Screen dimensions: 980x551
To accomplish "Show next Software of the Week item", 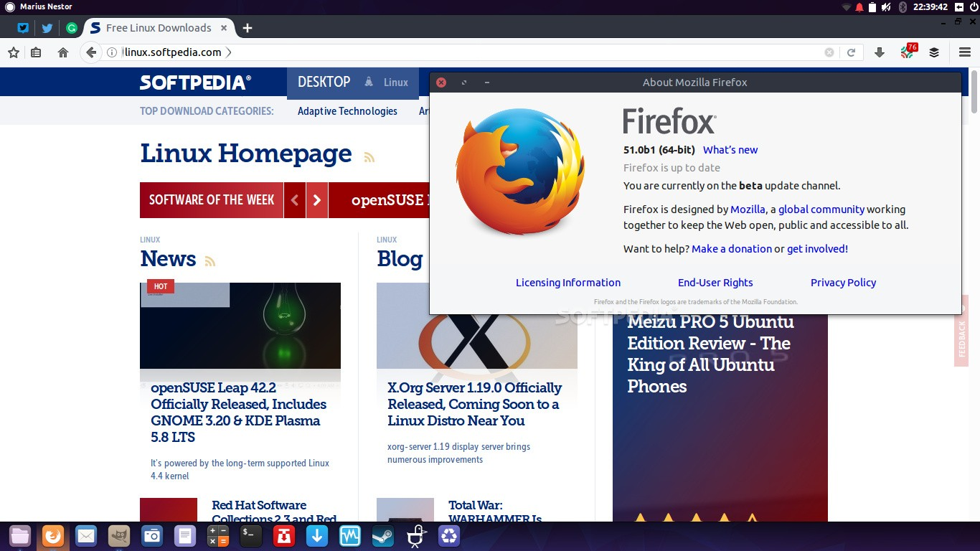I will coord(317,200).
